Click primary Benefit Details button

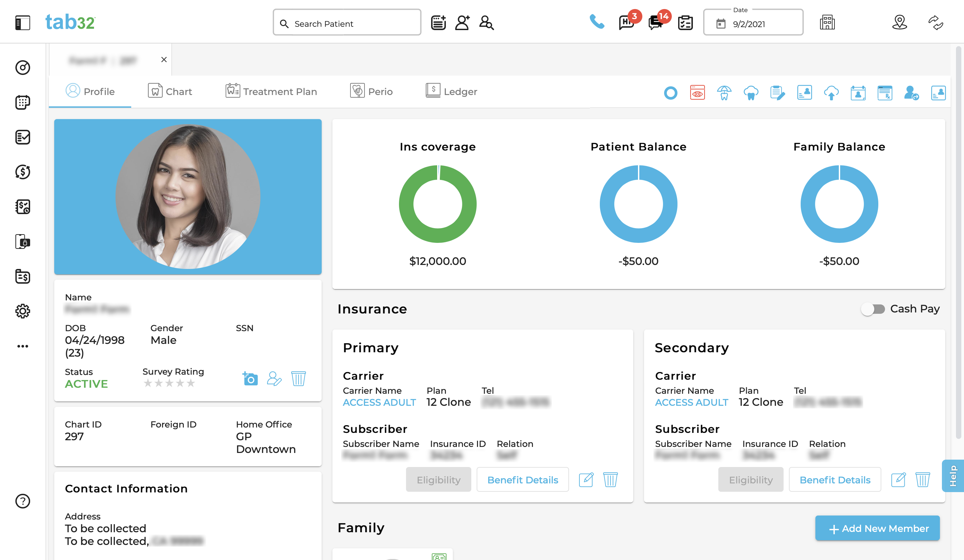522,480
